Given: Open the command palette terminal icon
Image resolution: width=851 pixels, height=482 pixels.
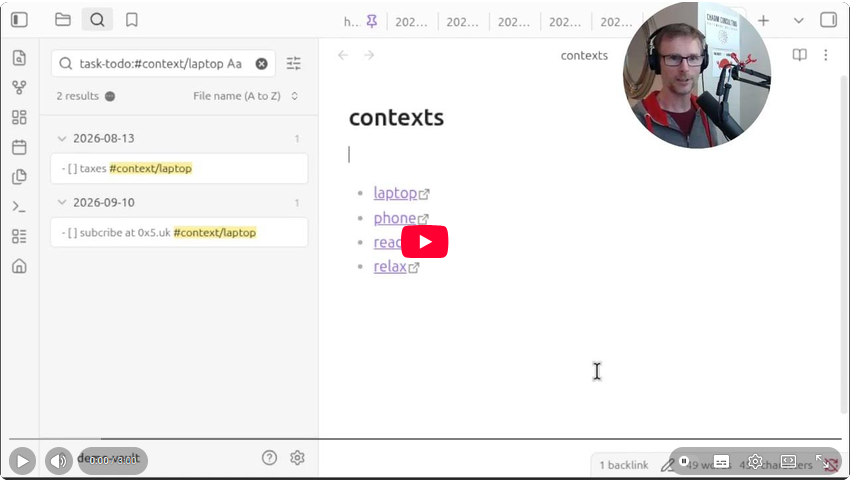Looking at the screenshot, I should coord(20,206).
